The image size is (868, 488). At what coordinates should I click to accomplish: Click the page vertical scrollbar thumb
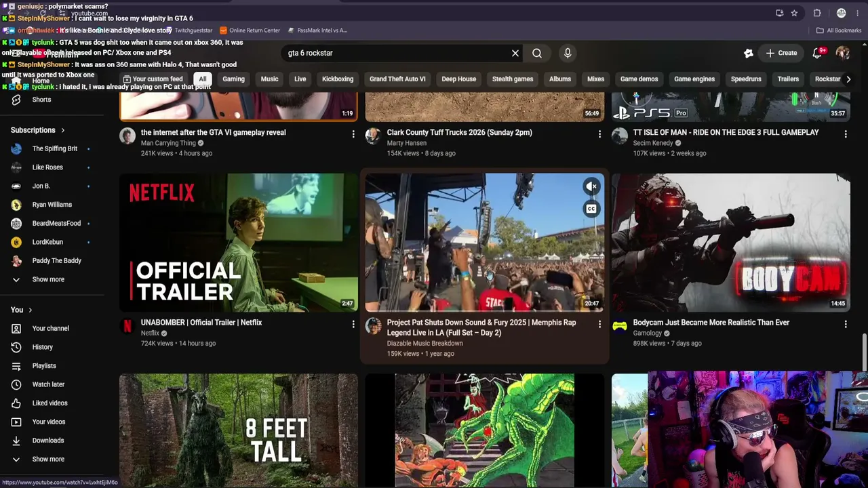coord(864,352)
